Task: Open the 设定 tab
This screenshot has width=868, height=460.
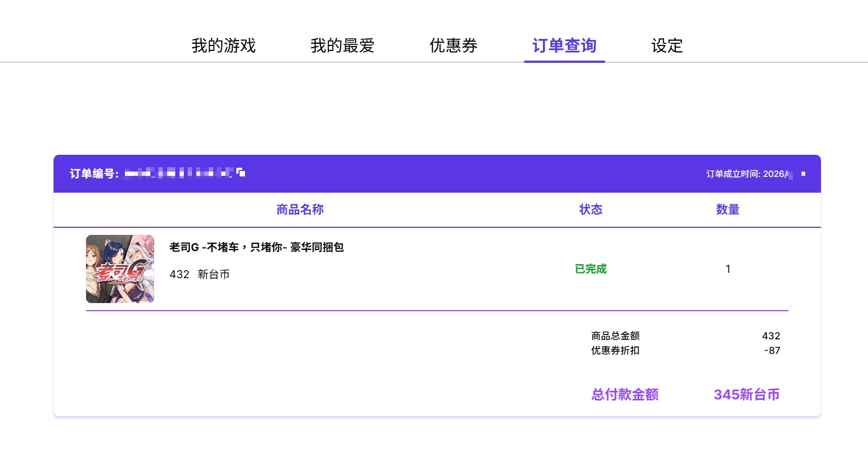Action: pyautogui.click(x=667, y=45)
